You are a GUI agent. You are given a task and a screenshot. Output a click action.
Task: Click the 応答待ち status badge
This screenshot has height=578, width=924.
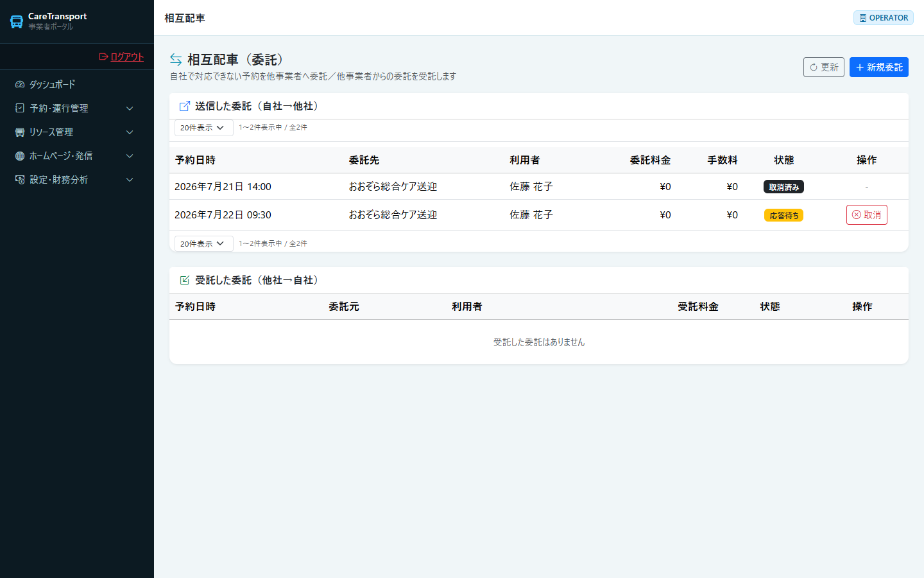[x=783, y=215]
